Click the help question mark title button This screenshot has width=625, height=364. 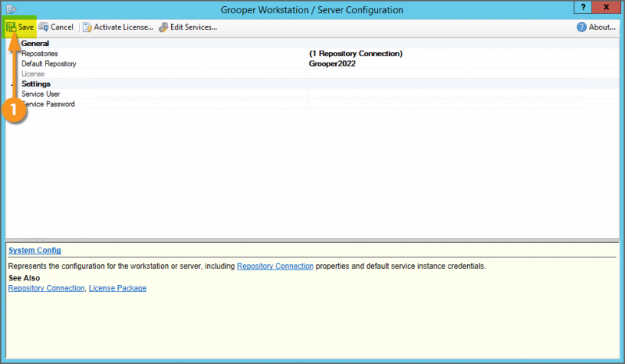tap(583, 7)
